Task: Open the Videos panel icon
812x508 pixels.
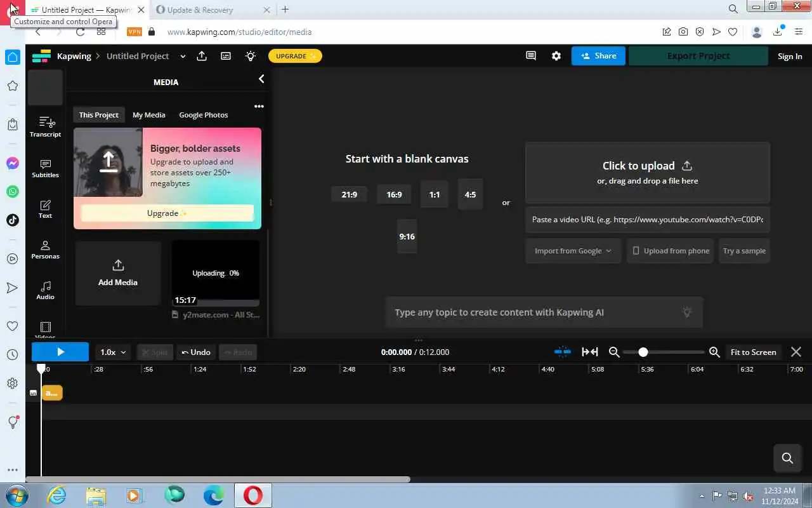Action: click(45, 328)
